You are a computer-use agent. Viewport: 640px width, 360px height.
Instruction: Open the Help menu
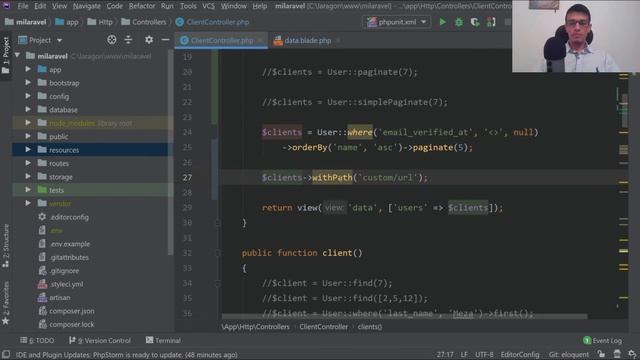pyautogui.click(x=259, y=6)
